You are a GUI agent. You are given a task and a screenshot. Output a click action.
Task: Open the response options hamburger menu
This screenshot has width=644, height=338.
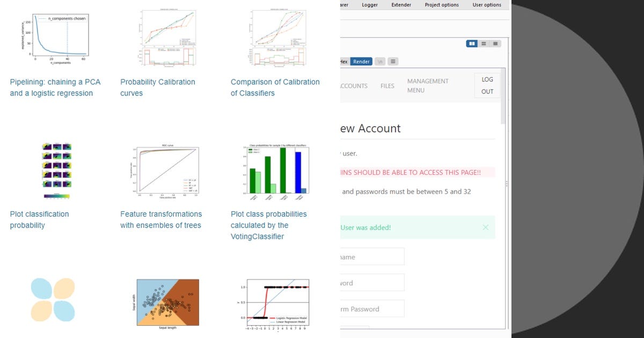pyautogui.click(x=393, y=61)
